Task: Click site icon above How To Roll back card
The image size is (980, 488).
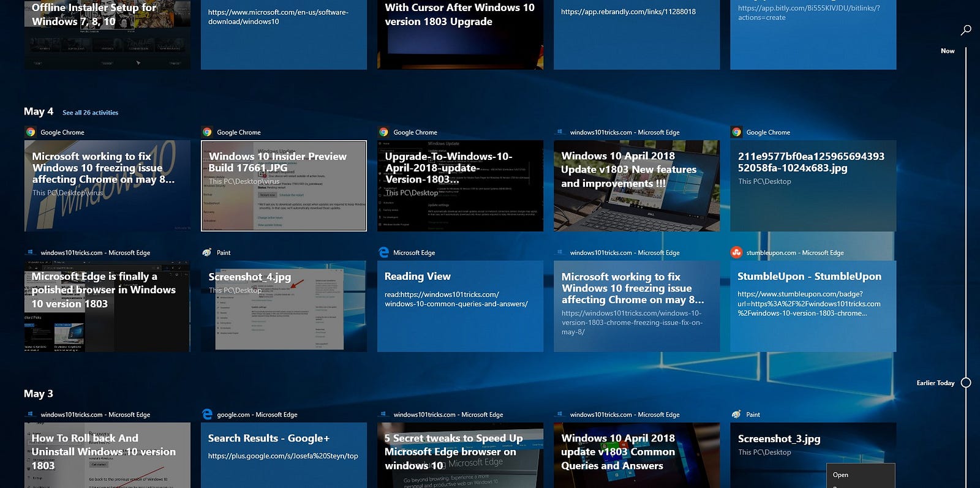Action: coord(31,415)
